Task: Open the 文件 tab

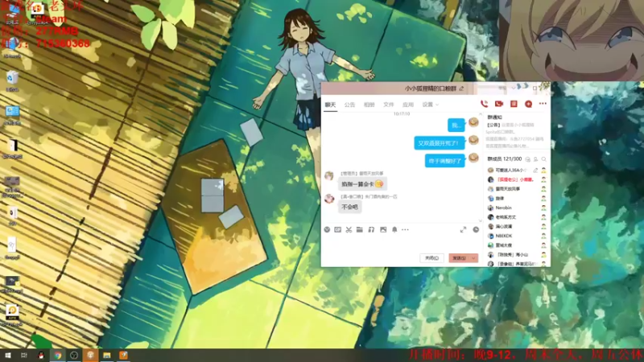Action: pyautogui.click(x=389, y=105)
